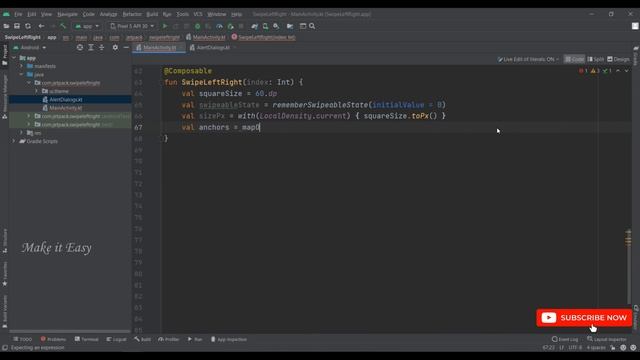The width and height of the screenshot is (640, 360).
Task: Open the Terminal tool window
Action: pyautogui.click(x=87, y=340)
